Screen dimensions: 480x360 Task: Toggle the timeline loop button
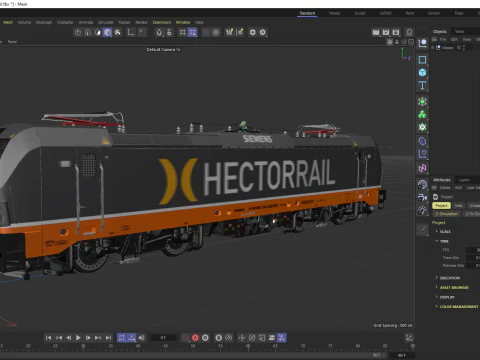click(x=122, y=338)
